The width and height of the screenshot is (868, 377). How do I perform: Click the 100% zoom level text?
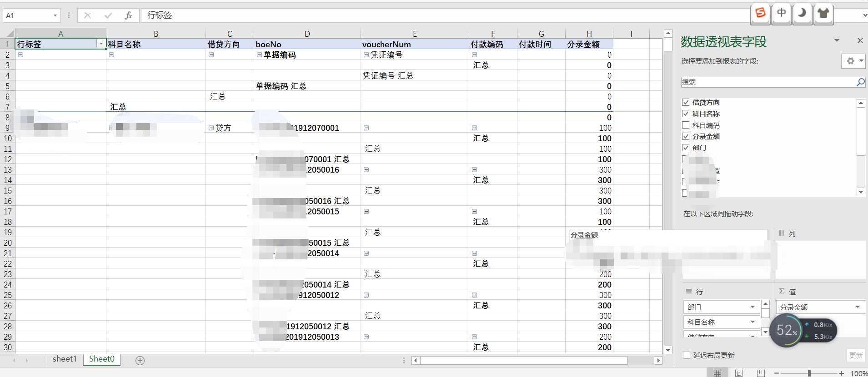coord(858,373)
